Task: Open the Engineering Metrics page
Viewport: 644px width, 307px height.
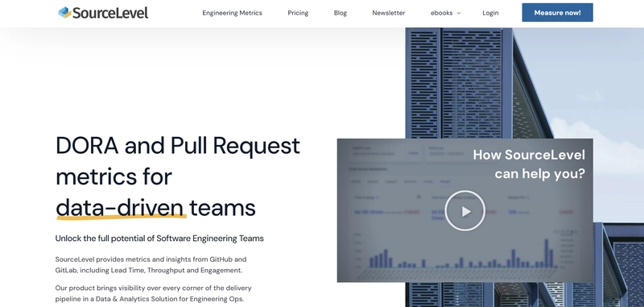Action: click(x=232, y=13)
